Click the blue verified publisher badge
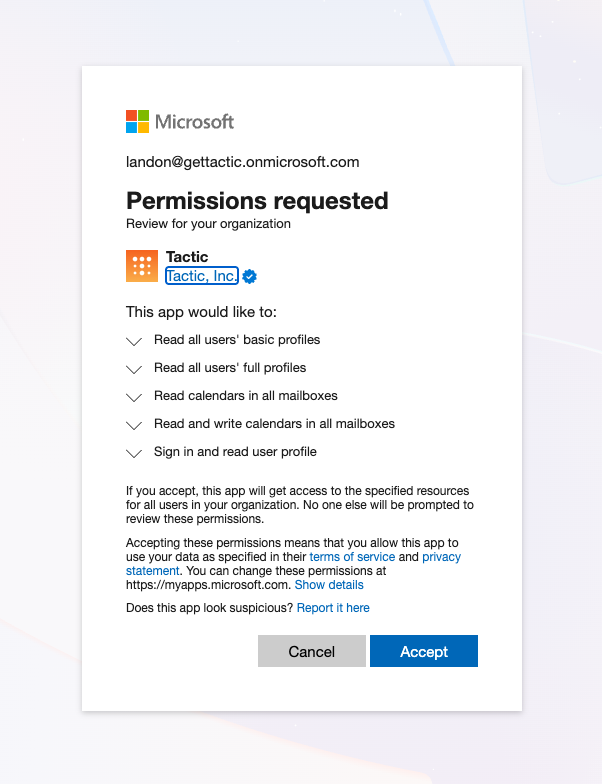This screenshot has width=602, height=784. (x=250, y=276)
